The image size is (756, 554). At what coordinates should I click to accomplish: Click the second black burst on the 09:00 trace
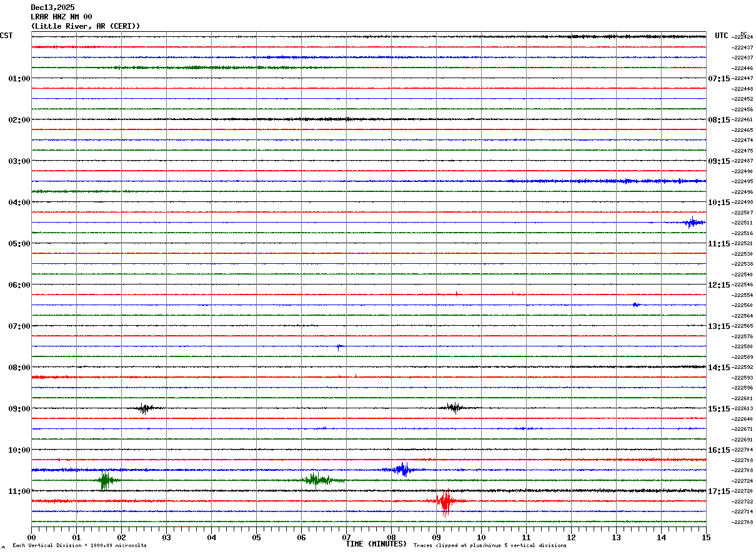[x=454, y=408]
